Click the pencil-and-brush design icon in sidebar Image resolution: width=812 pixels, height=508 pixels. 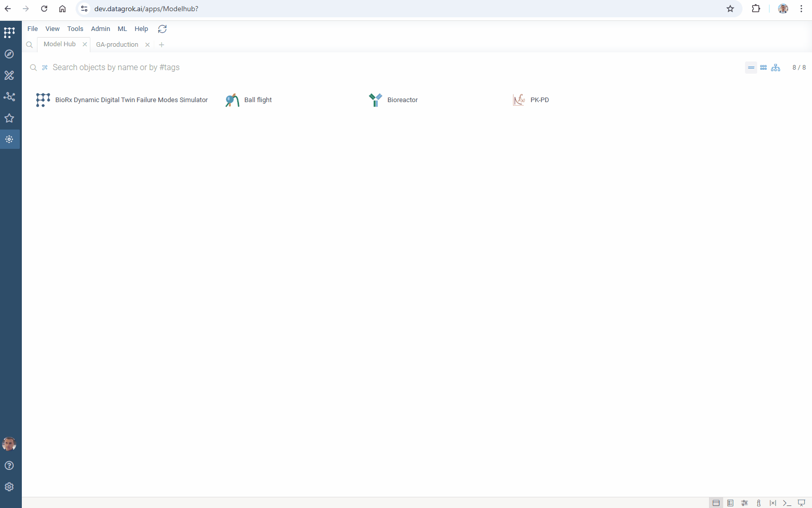click(9, 75)
